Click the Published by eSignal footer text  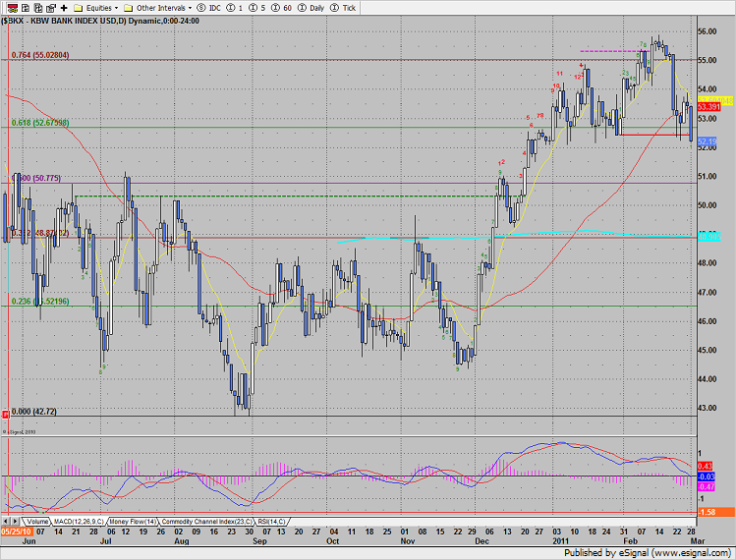click(x=648, y=553)
